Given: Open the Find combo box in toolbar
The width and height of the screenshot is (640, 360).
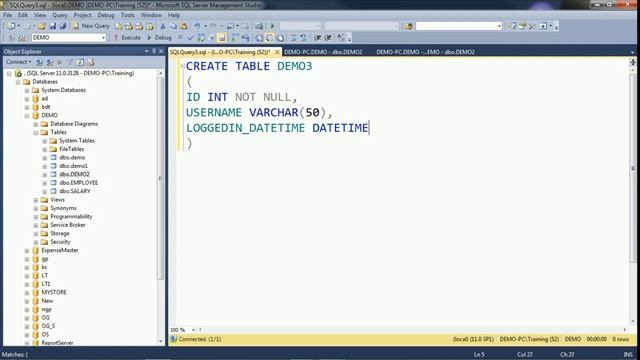Looking at the screenshot, I should coord(458,26).
